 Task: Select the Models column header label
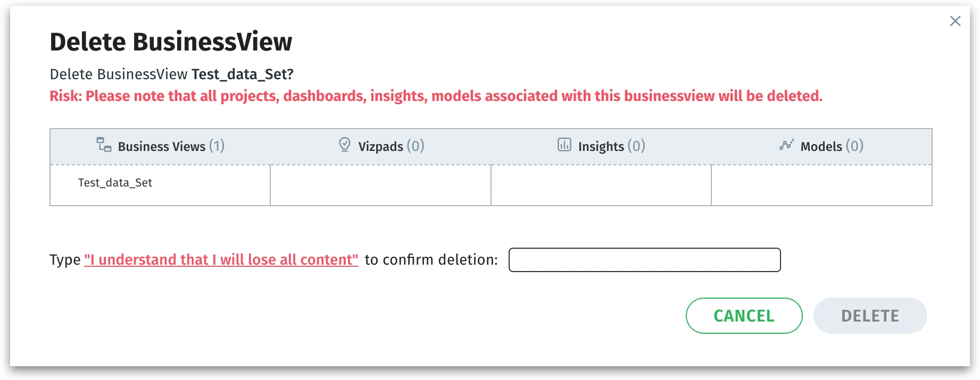point(821,147)
